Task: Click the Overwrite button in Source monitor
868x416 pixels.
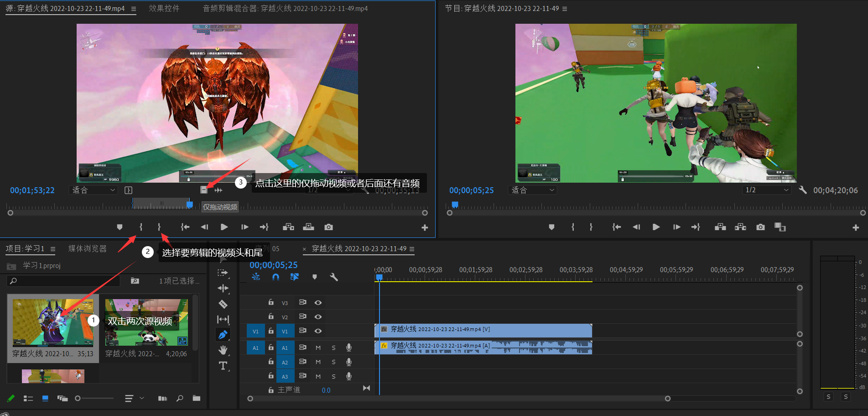Action: click(309, 227)
